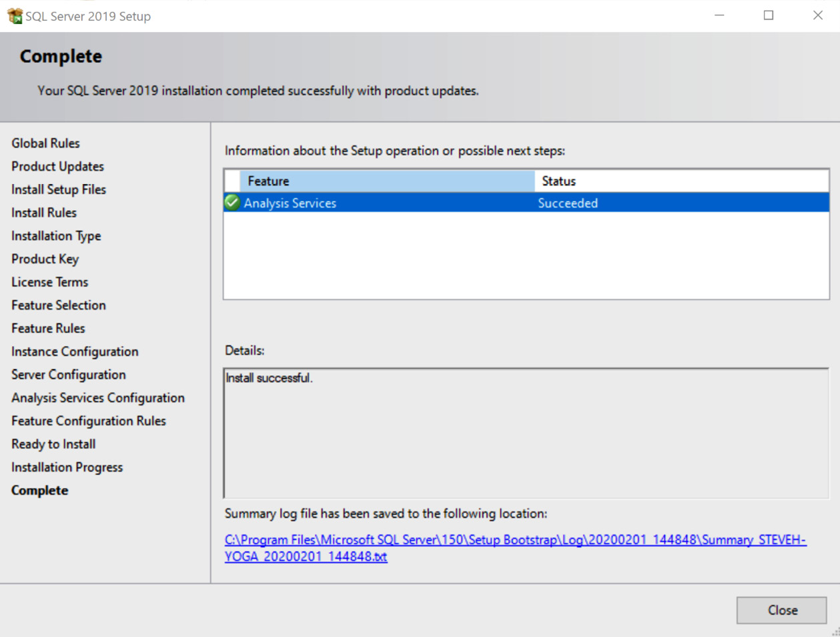Minimize the SQL Server 2019 Setup window
840x637 pixels.
[719, 15]
